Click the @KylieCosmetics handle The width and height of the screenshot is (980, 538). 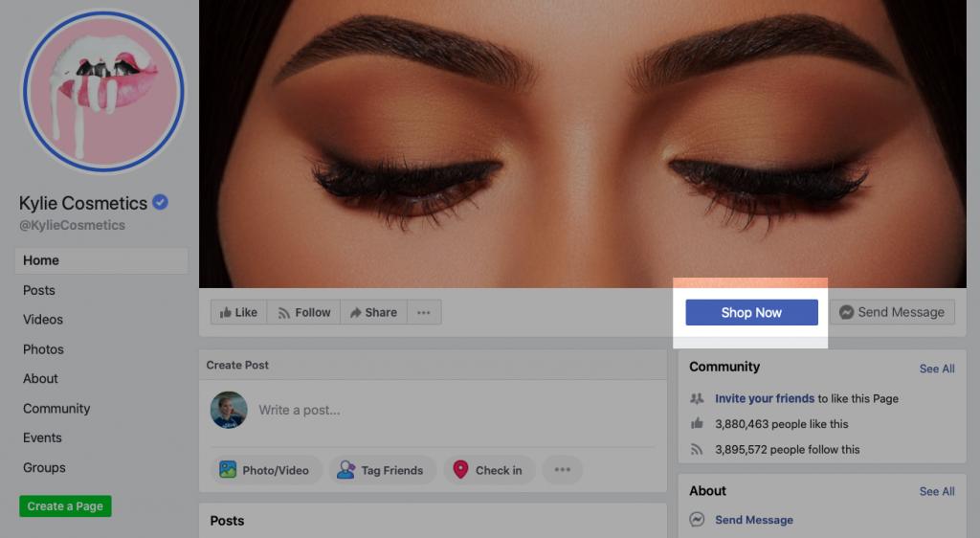(72, 226)
